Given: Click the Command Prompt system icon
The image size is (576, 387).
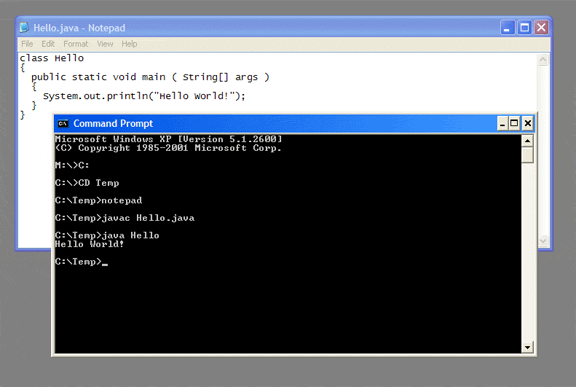Looking at the screenshot, I should [63, 123].
